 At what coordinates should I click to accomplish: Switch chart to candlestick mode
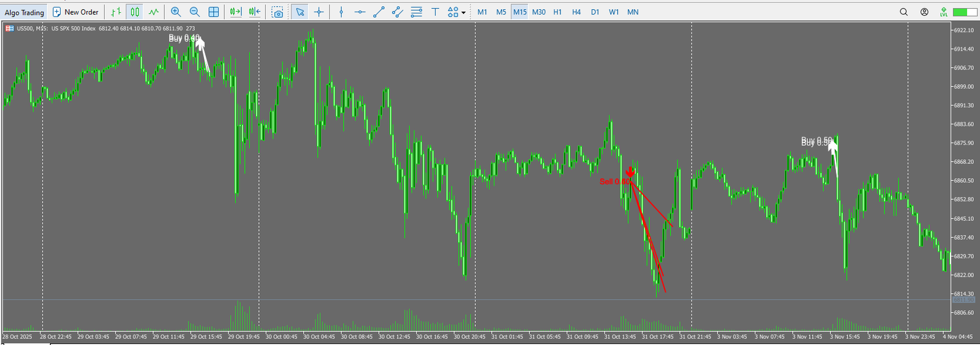[x=135, y=12]
